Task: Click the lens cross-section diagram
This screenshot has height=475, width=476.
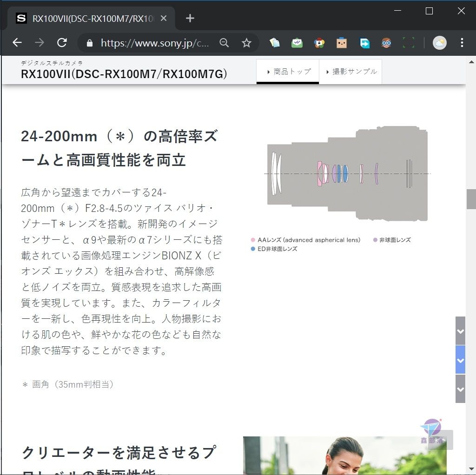Action: pos(348,173)
